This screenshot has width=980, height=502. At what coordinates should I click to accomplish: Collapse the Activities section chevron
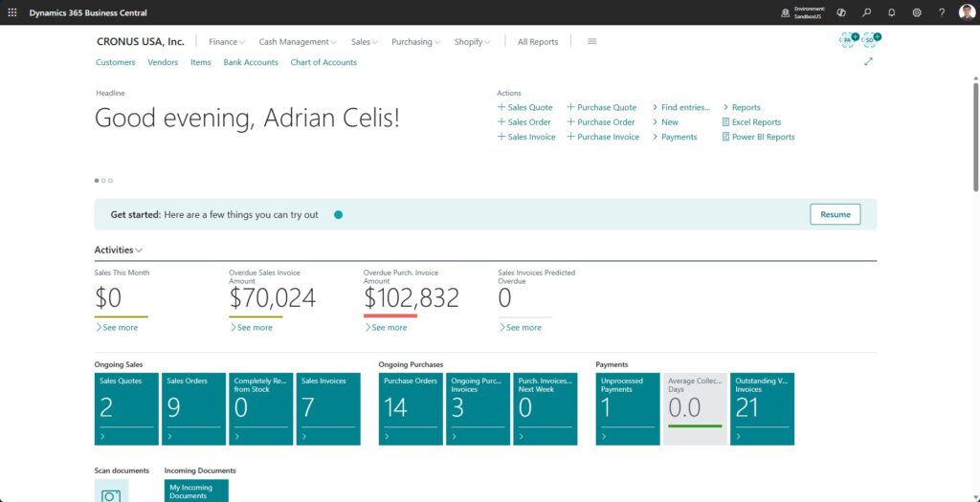[x=140, y=251]
